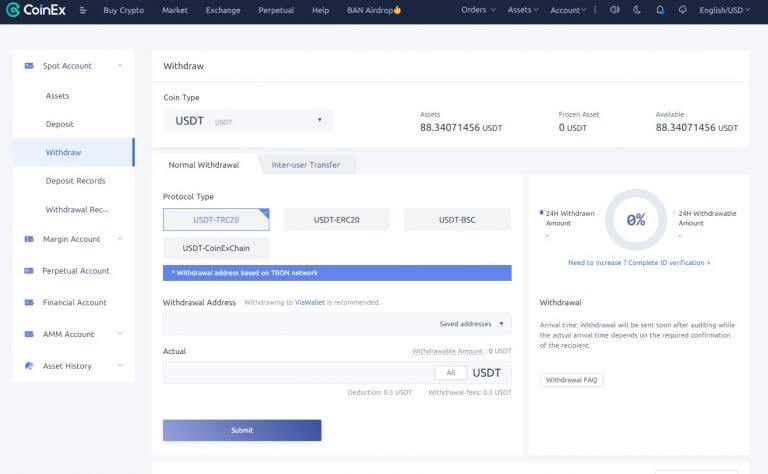Click the CoinEx logo
The width and height of the screenshot is (768, 474).
[x=36, y=10]
